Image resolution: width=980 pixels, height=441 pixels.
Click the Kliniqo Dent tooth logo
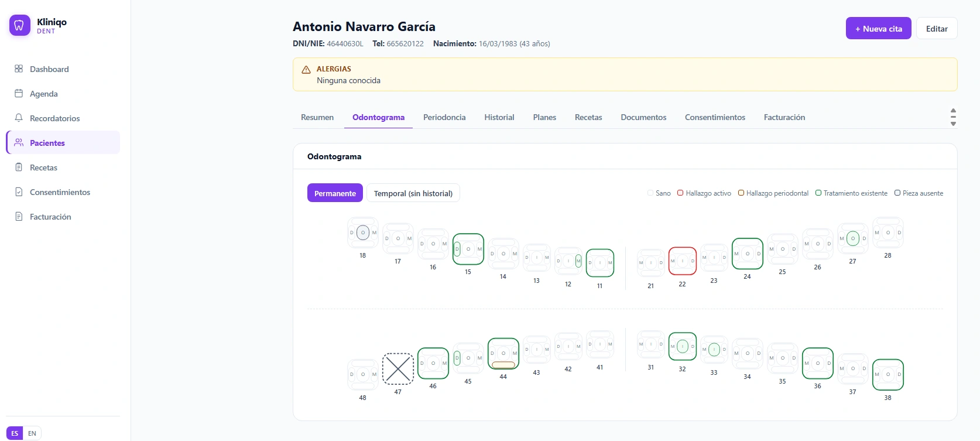19,25
